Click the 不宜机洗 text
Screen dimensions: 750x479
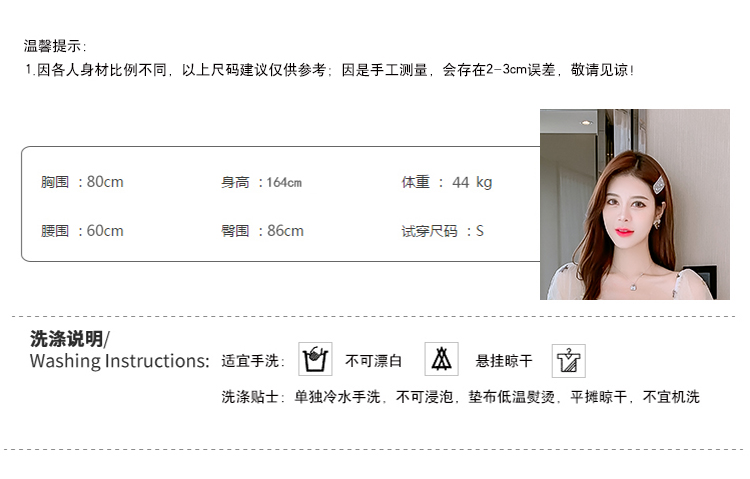[x=671, y=397]
